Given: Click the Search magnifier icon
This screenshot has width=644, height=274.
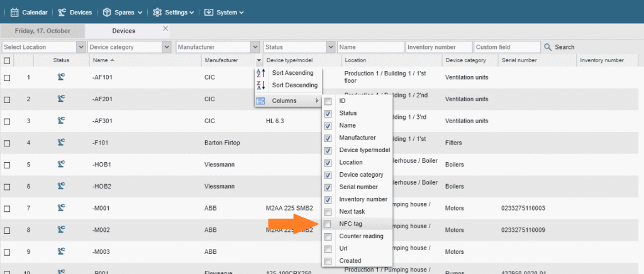Looking at the screenshot, I should point(548,47).
